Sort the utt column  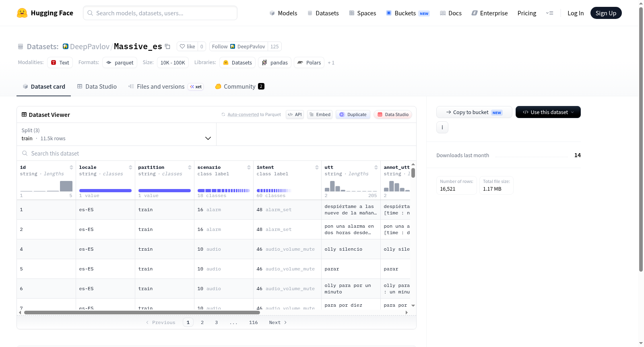point(376,167)
